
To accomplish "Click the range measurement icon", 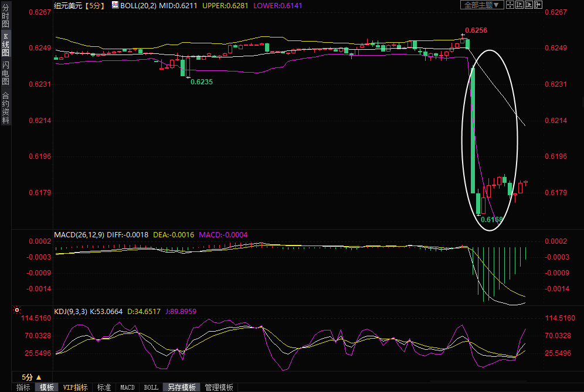I will point(519,5).
